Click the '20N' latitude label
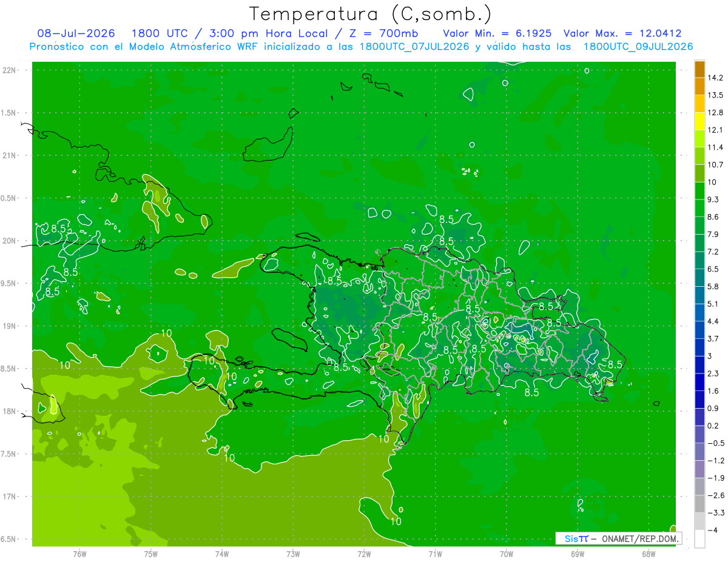Viewport: 728px width, 562px height. [9, 241]
